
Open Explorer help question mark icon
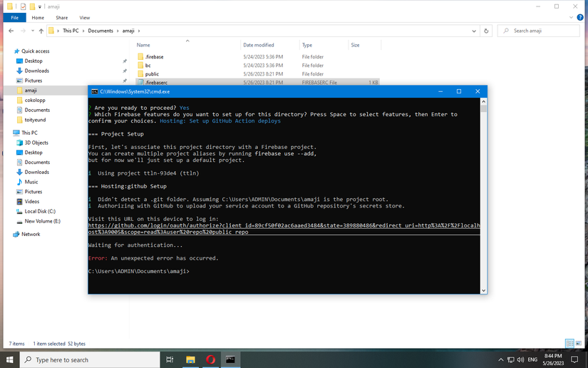point(580,17)
